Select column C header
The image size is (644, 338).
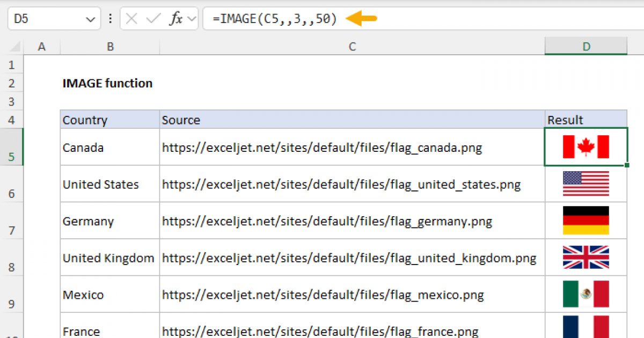[352, 47]
